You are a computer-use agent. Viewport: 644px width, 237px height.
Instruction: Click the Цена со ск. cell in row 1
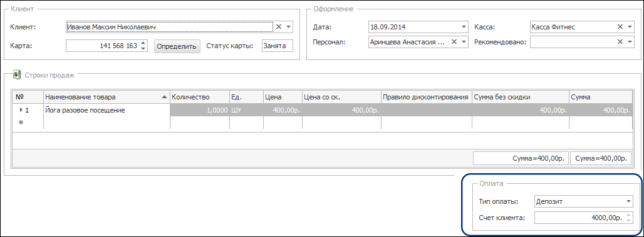click(341, 110)
